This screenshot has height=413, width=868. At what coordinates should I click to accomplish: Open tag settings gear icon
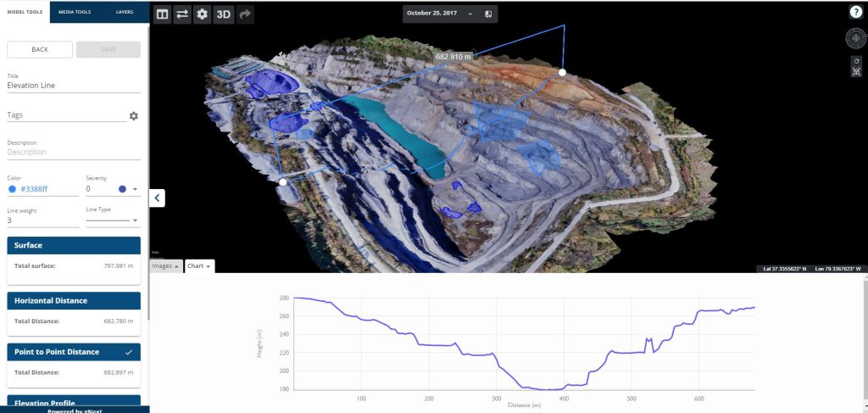pyautogui.click(x=133, y=115)
